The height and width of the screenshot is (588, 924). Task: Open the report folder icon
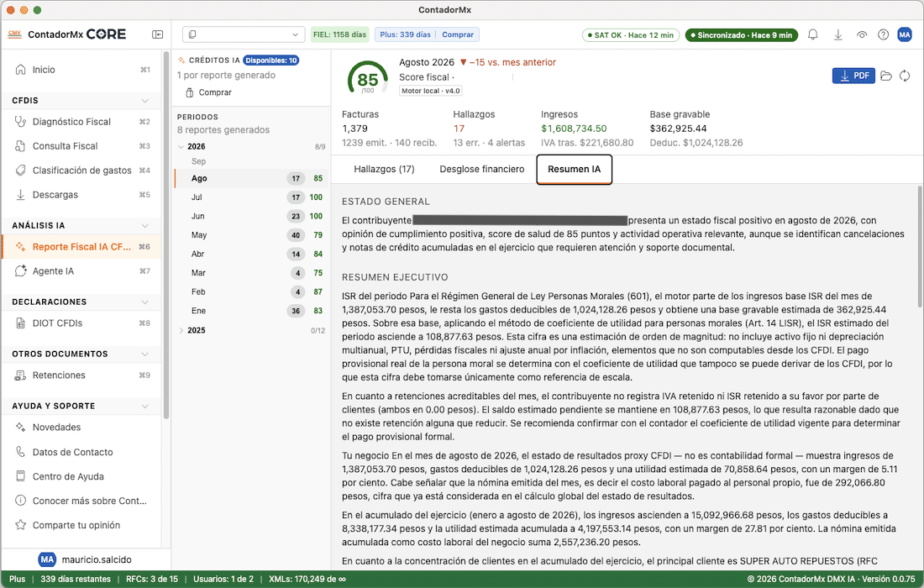pyautogui.click(x=885, y=76)
